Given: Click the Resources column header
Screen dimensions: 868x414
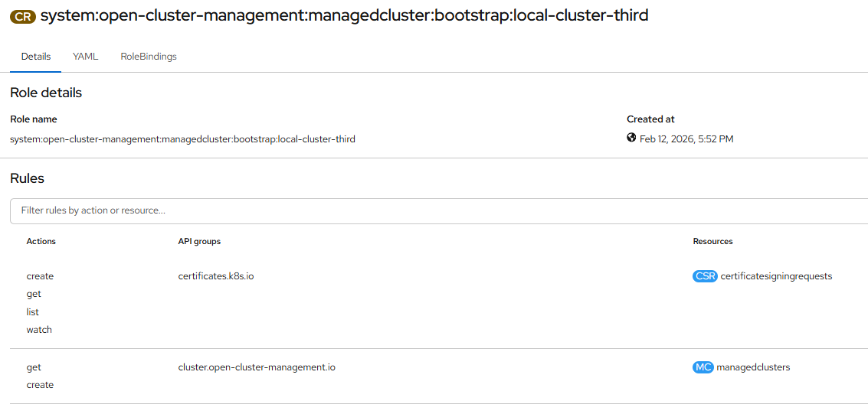Looking at the screenshot, I should click(712, 241).
